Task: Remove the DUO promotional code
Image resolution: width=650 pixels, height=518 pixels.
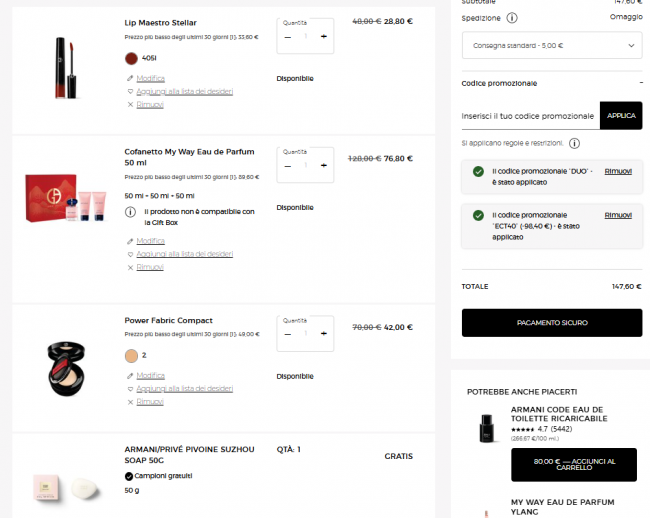Action: coord(618,171)
